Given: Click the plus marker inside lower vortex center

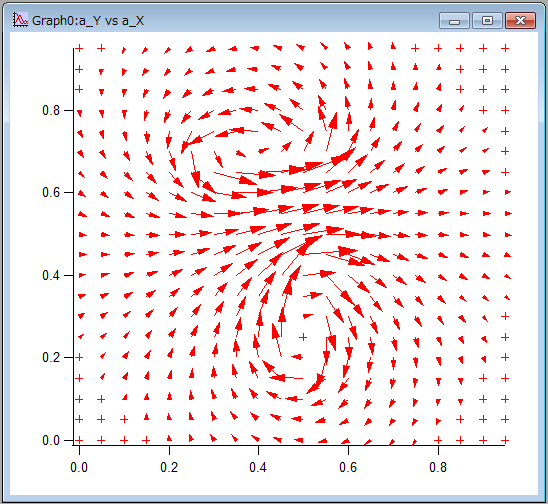Looking at the screenshot, I should tap(303, 337).
